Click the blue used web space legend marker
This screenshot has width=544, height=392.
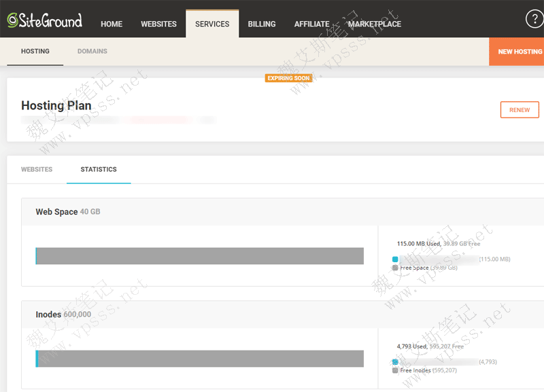coord(395,260)
